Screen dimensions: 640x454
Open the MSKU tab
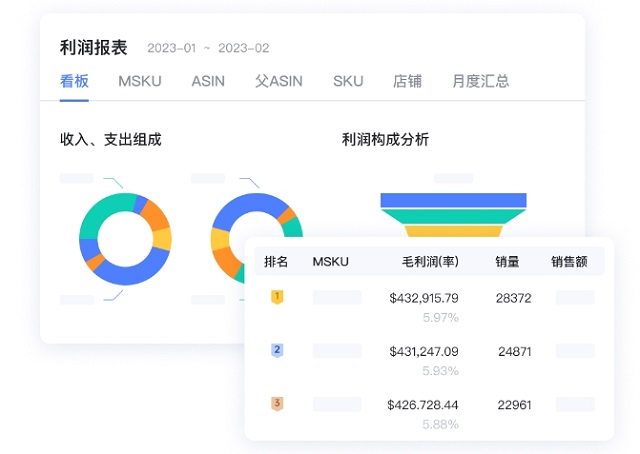click(x=140, y=81)
